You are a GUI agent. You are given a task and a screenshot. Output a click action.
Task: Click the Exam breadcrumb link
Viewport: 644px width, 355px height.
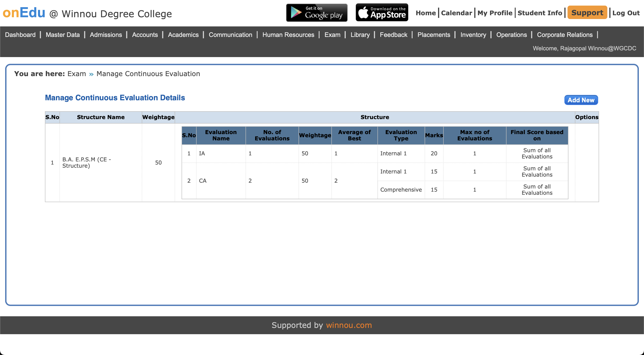pos(76,74)
